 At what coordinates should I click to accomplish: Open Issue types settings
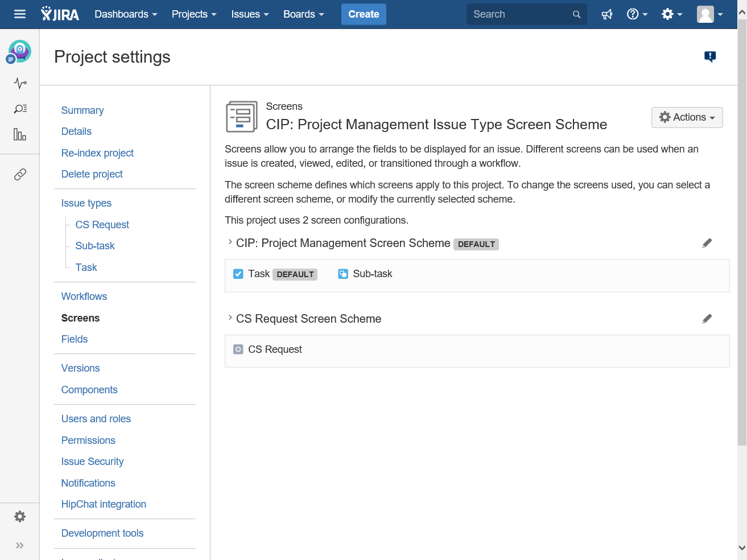pos(86,203)
